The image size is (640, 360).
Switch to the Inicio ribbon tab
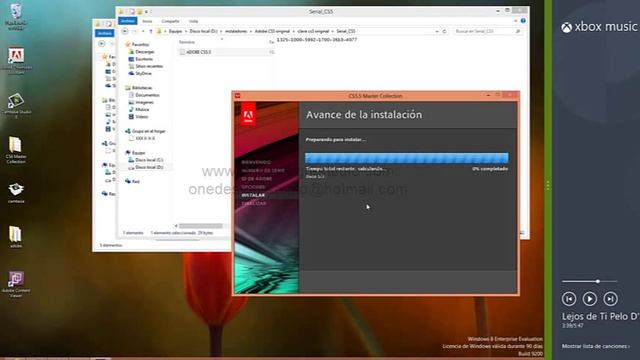[x=147, y=21]
